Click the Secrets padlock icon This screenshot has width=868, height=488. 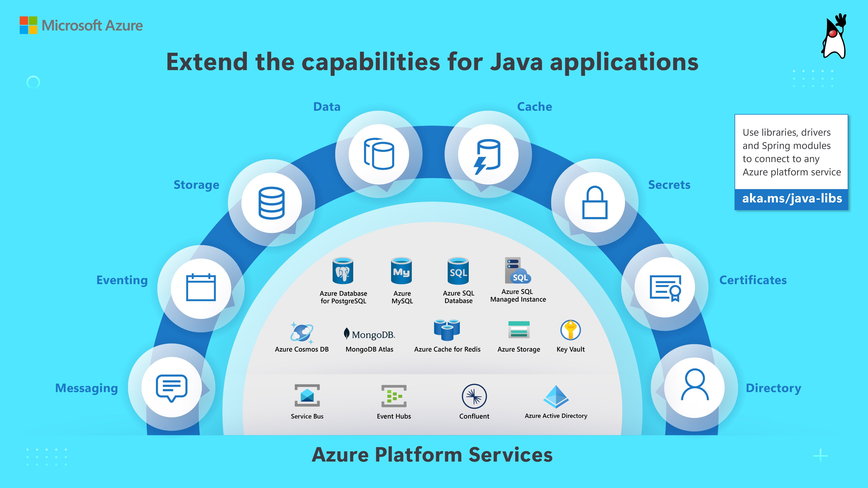coord(595,202)
